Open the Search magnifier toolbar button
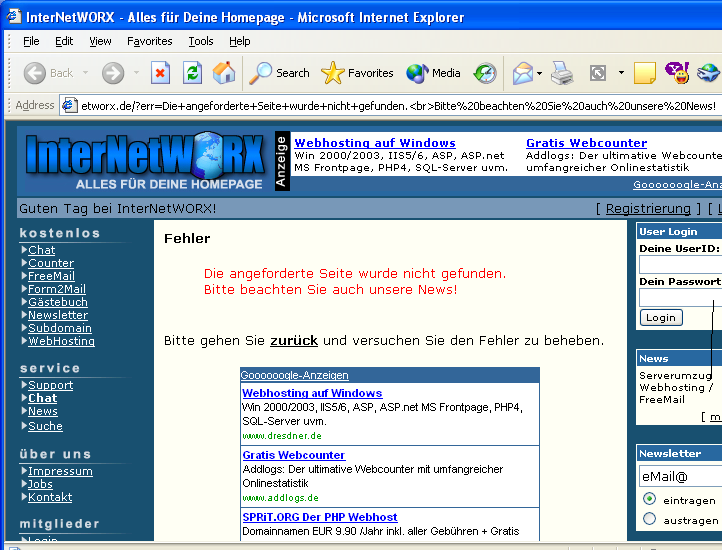 click(x=279, y=73)
